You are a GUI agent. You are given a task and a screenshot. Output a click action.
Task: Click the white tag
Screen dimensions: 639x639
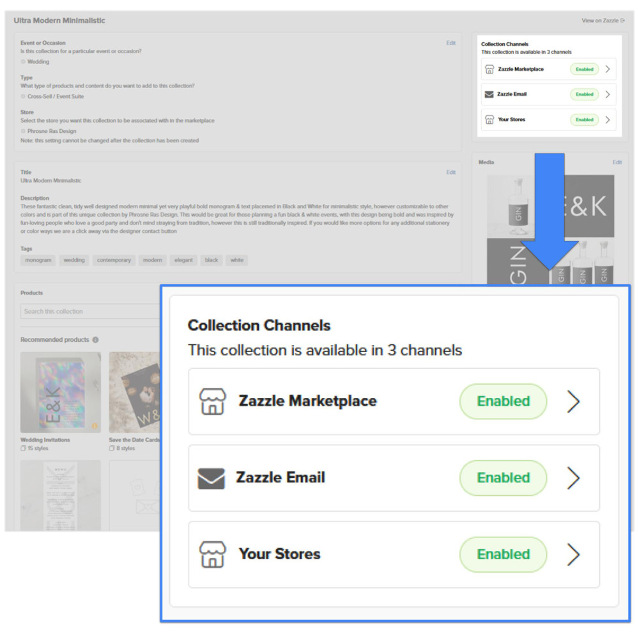coord(237,260)
